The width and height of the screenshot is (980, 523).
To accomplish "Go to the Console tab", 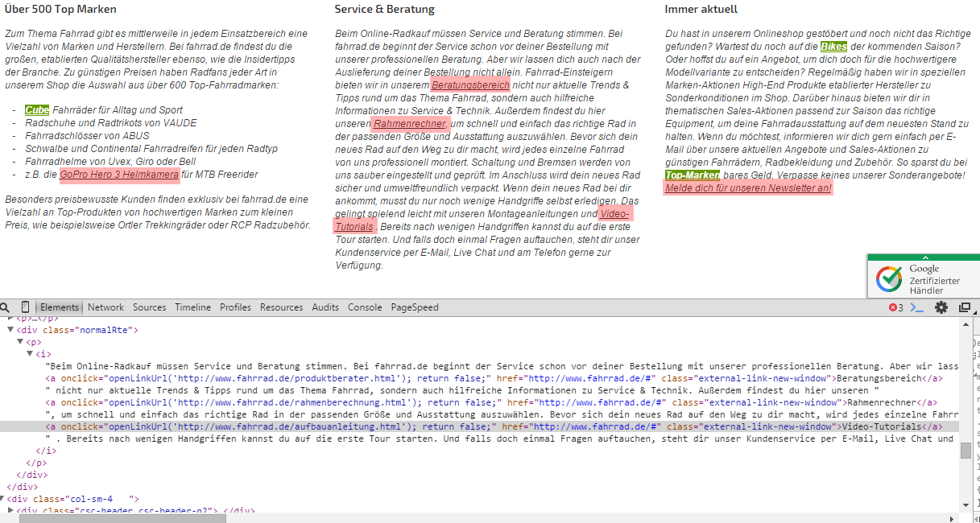I will [x=365, y=307].
